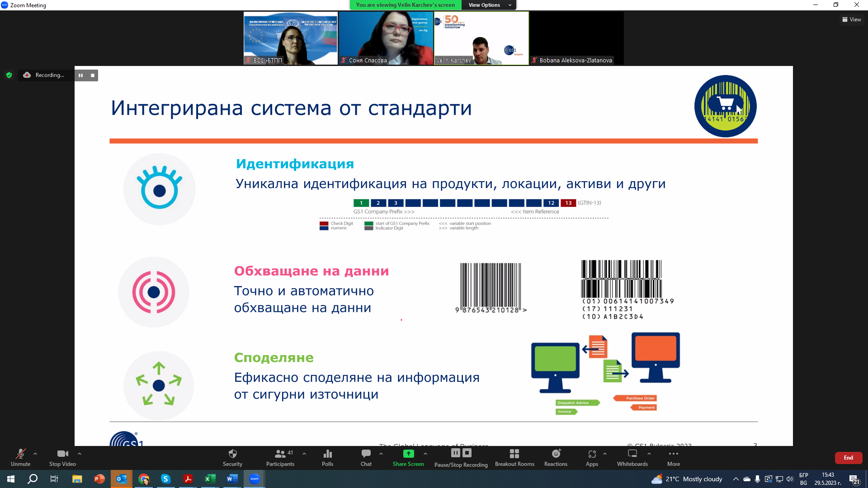The image size is (868, 488).
Task: Select Velin Karchev video thumbnail
Action: coord(481,38)
